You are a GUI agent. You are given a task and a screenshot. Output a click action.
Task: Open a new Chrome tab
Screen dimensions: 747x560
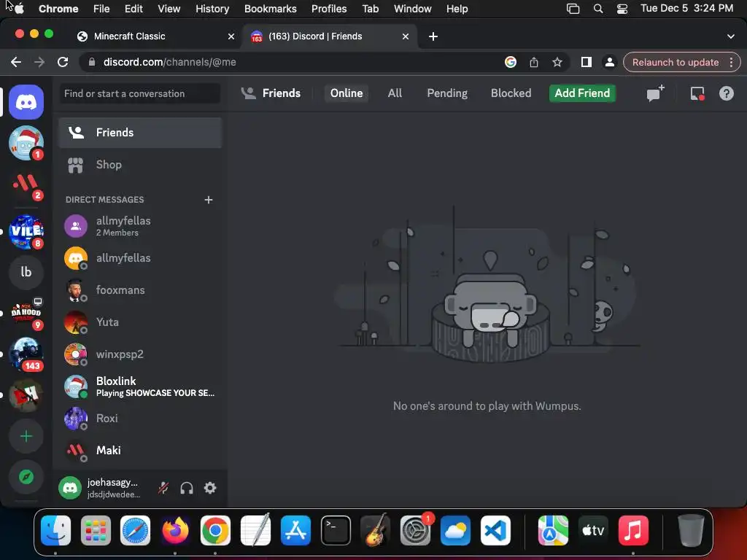(x=433, y=36)
